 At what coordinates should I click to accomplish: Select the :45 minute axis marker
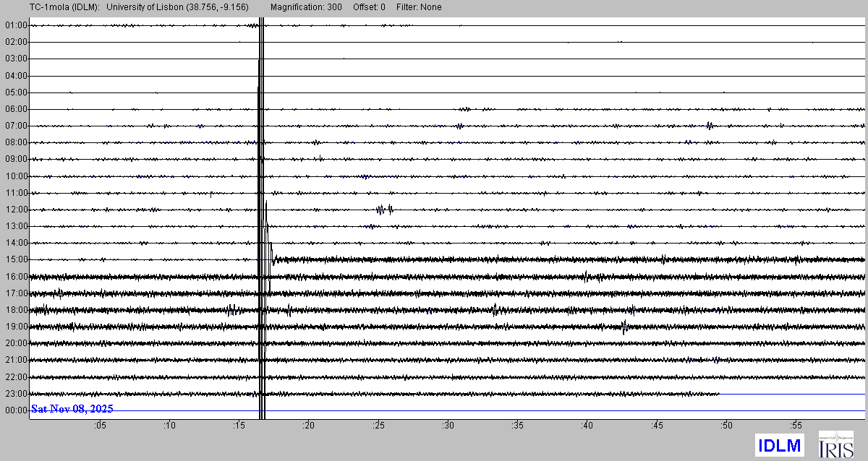[x=657, y=426]
